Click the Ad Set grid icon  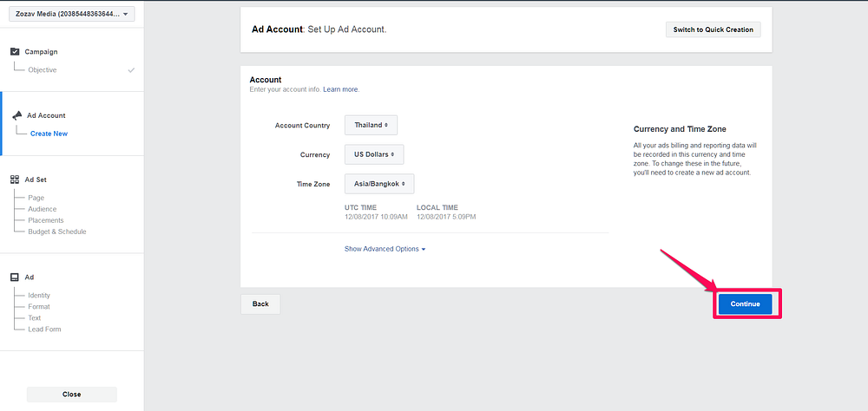(15, 179)
